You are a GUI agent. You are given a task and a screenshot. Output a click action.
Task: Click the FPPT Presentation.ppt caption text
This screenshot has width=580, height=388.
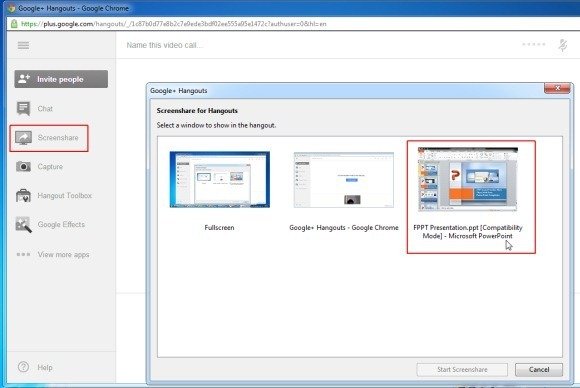pyautogui.click(x=468, y=232)
